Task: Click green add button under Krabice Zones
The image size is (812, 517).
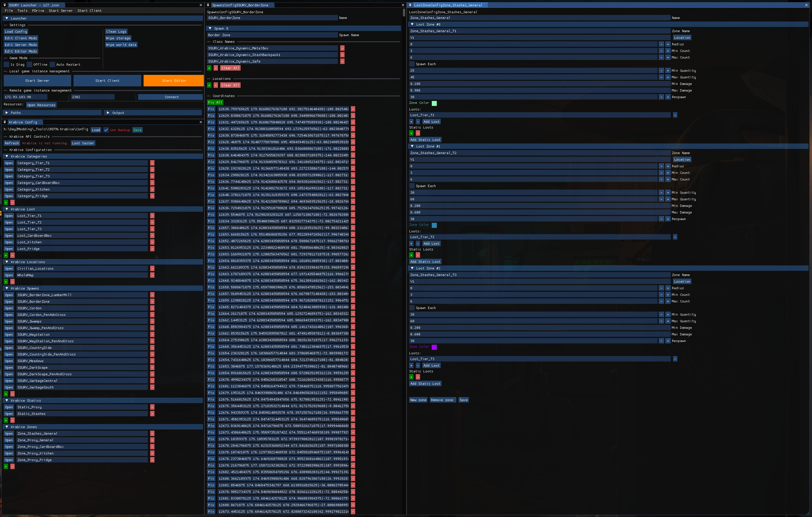Action: 6,467
